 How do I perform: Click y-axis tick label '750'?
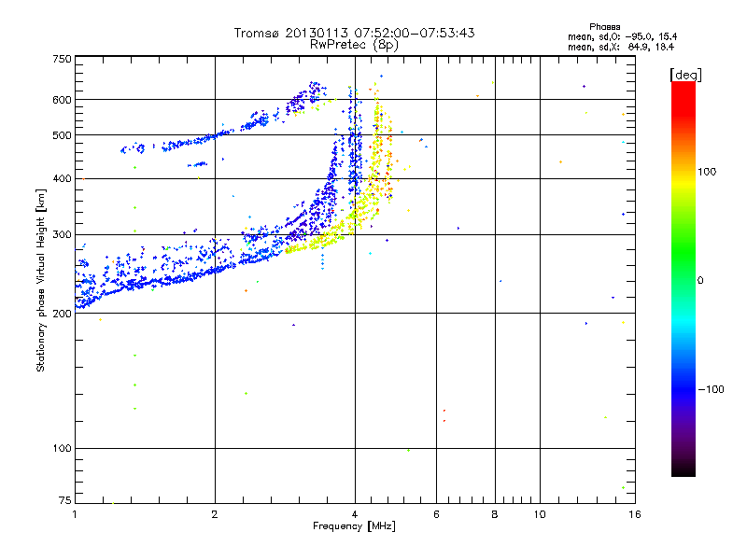click(x=63, y=59)
